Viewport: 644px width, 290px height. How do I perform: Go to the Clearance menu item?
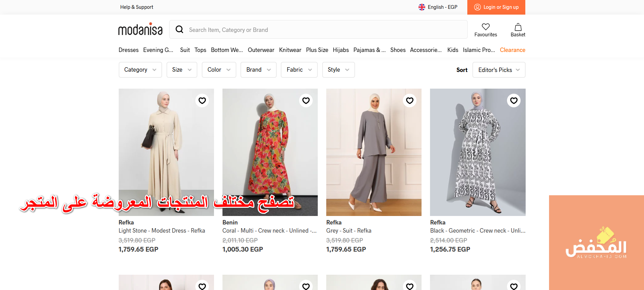click(x=512, y=50)
